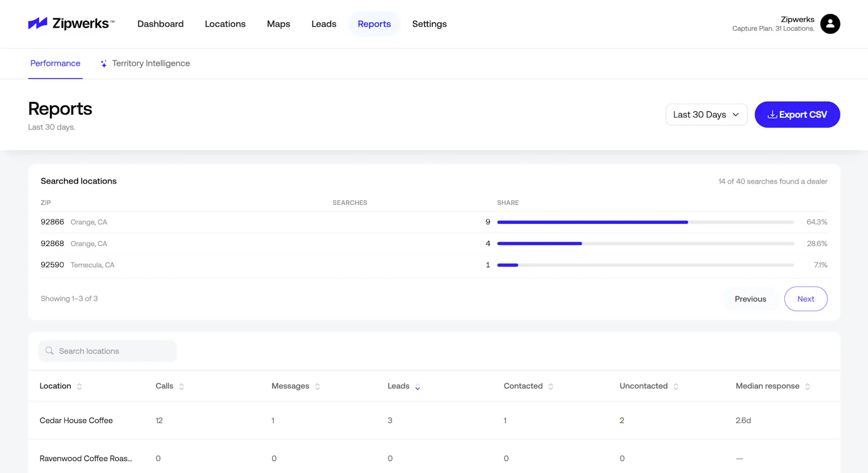Viewport: 868px width, 473px height.
Task: Open the Leads nav item
Action: click(x=324, y=24)
